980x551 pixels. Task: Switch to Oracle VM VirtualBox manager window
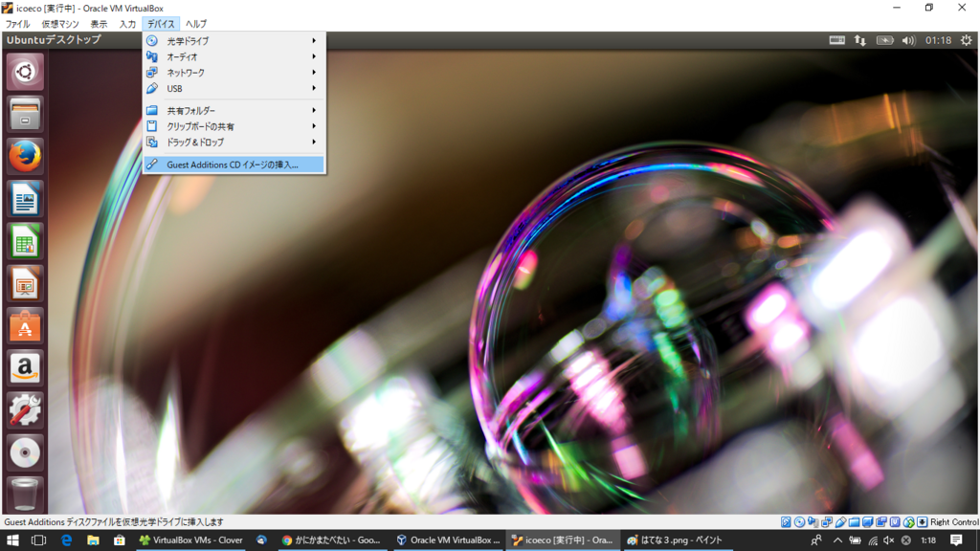click(x=449, y=540)
